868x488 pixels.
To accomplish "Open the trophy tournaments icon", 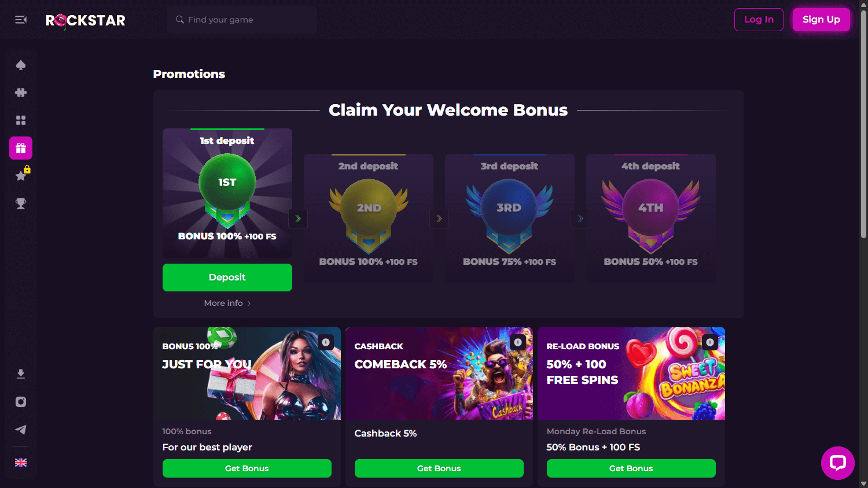I will pos(21,204).
